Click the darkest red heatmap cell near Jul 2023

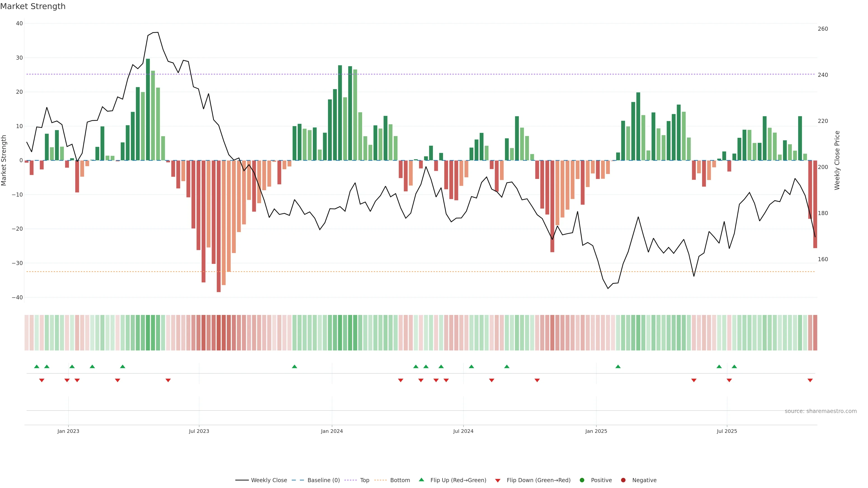(x=219, y=332)
